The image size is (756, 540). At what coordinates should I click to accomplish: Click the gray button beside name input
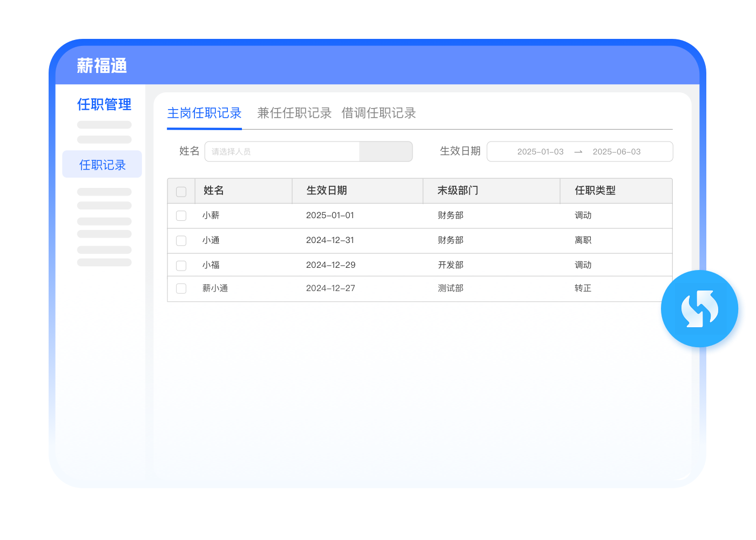click(386, 152)
